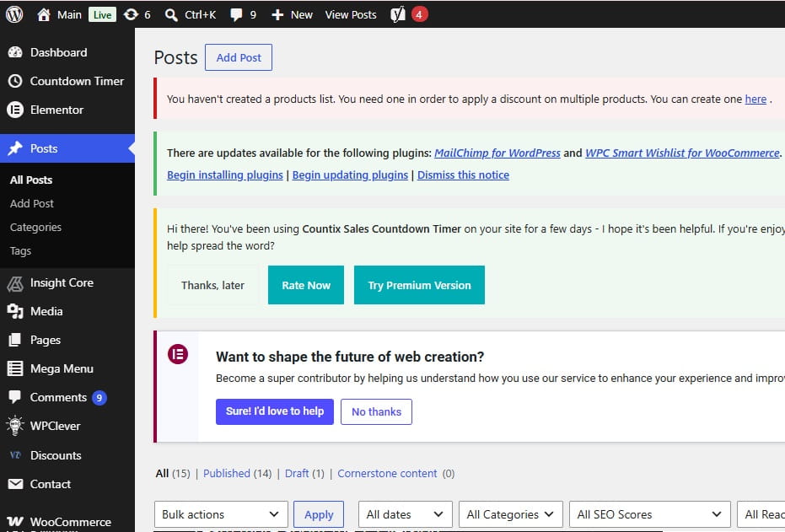Click the Media icon in the sidebar
785x532 pixels.
(x=15, y=311)
